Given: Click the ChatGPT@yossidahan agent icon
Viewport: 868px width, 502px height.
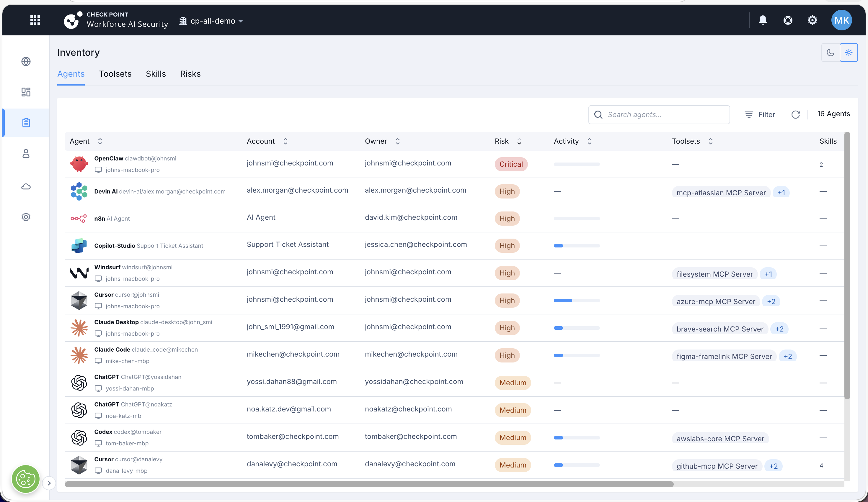Looking at the screenshot, I should click(x=79, y=383).
